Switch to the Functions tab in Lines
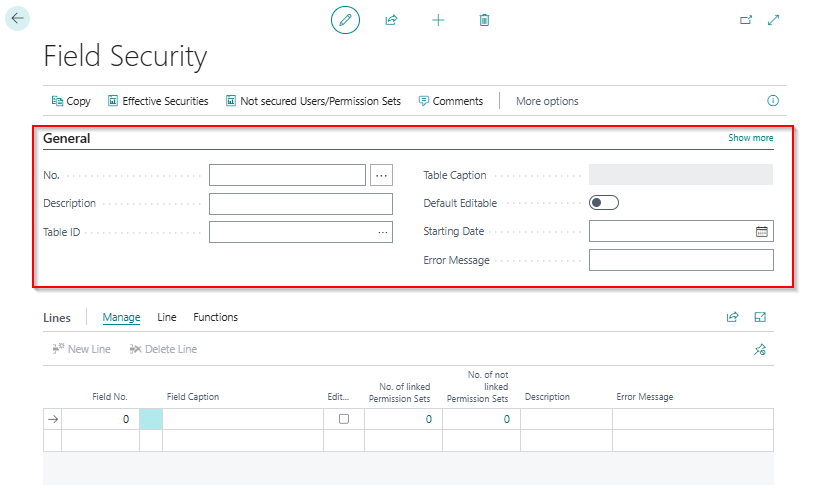The width and height of the screenshot is (813, 494). pos(215,317)
